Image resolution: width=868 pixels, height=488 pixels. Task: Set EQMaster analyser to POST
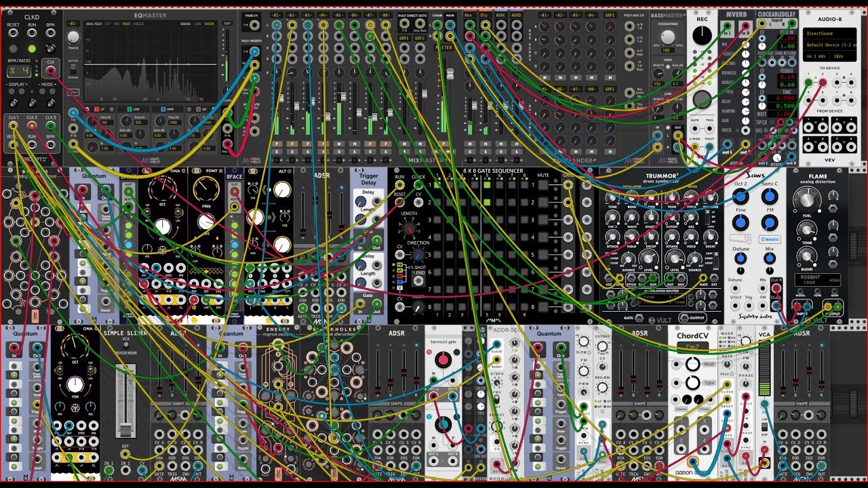(127, 23)
